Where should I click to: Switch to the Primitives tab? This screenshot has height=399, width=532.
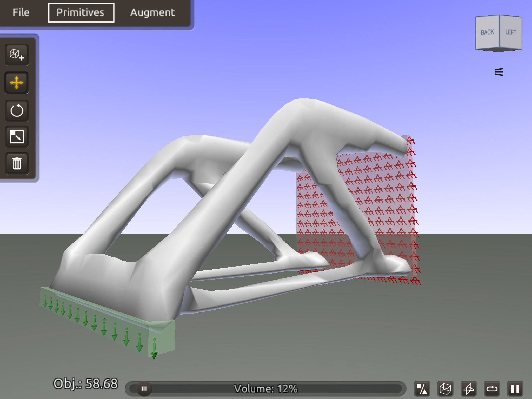[x=81, y=12]
